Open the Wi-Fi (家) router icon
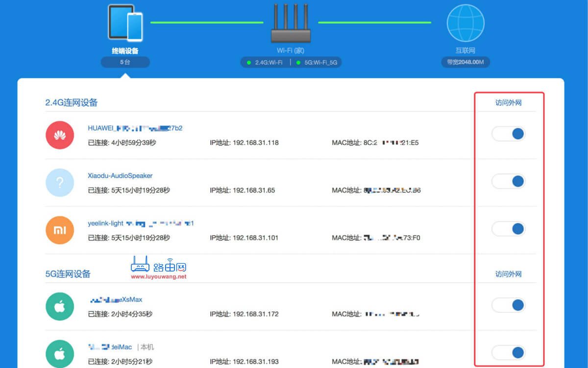Screen dimensions: 588x368 point(291,22)
